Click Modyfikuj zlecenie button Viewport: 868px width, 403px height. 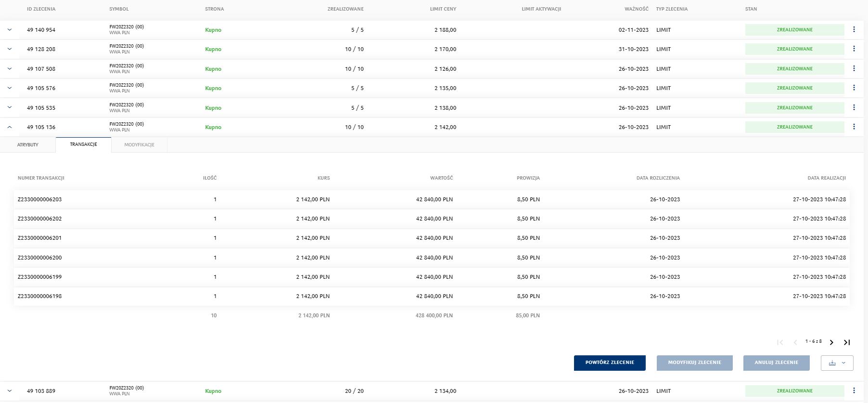click(x=694, y=363)
